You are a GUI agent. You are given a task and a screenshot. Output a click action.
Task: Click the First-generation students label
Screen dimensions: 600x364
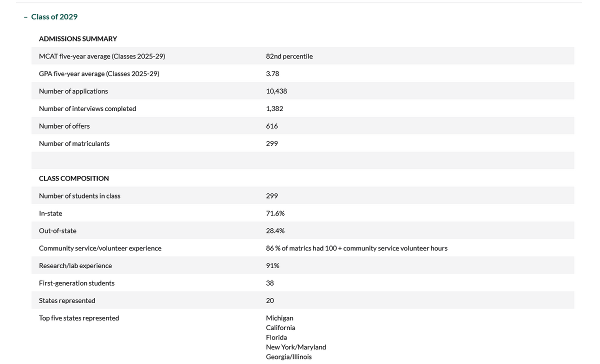click(x=76, y=283)
